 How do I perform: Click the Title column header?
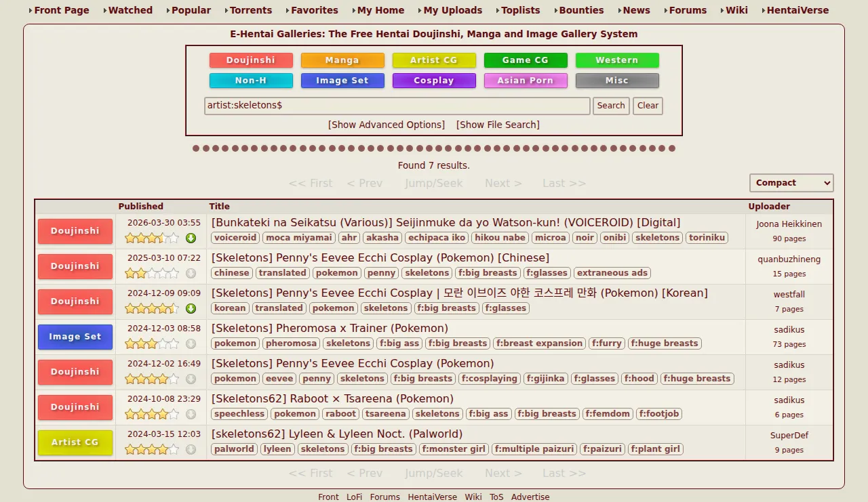[x=220, y=207]
